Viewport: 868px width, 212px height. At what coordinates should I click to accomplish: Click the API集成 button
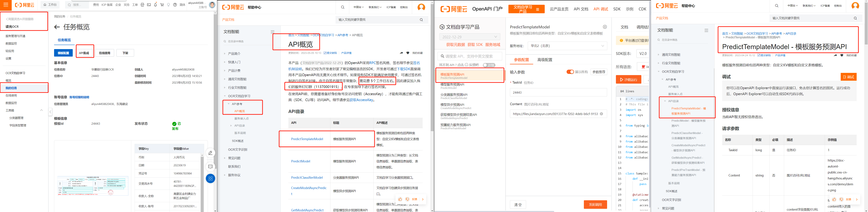coord(84,53)
